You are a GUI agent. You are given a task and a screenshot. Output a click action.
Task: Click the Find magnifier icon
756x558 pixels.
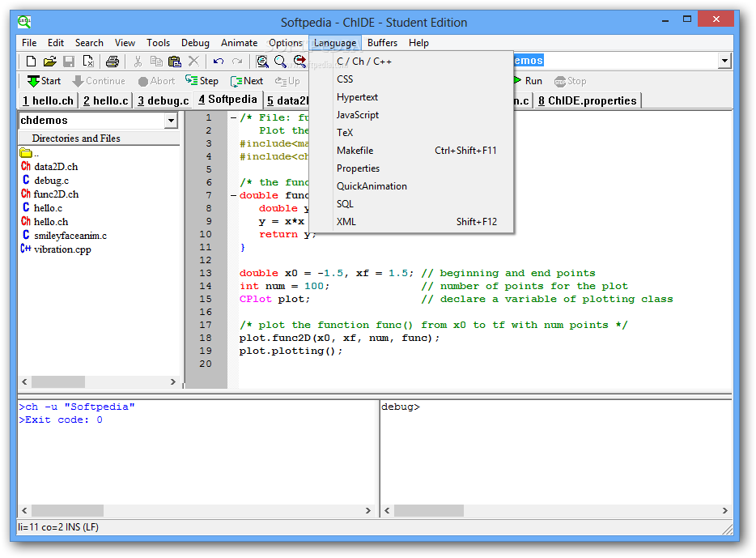pyautogui.click(x=280, y=62)
